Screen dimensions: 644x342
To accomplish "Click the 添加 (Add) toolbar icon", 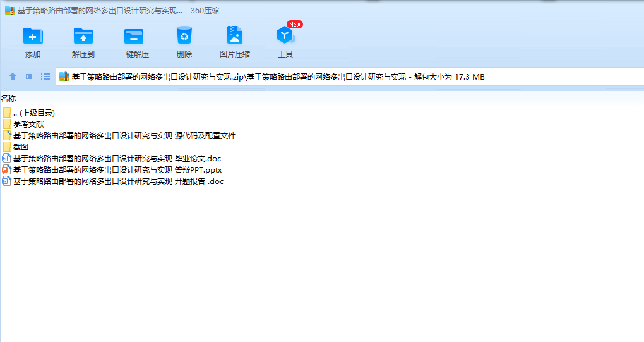I will 33,36.
